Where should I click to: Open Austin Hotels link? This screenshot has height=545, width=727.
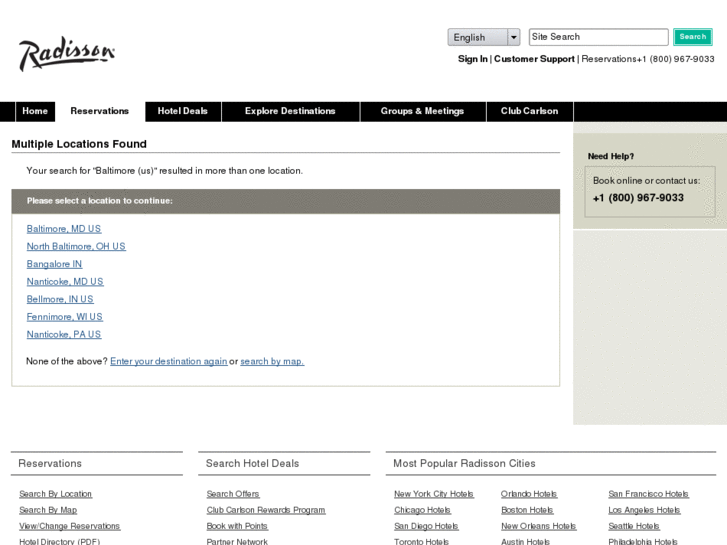coord(525,541)
